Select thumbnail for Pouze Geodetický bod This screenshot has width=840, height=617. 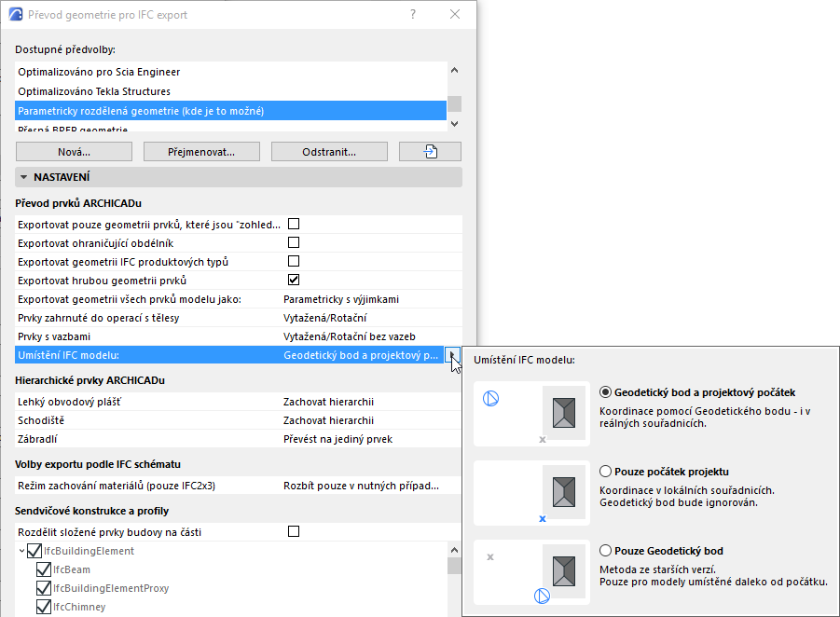point(532,572)
